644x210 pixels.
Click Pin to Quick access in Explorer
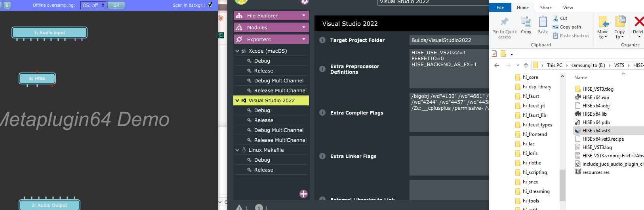(505, 27)
